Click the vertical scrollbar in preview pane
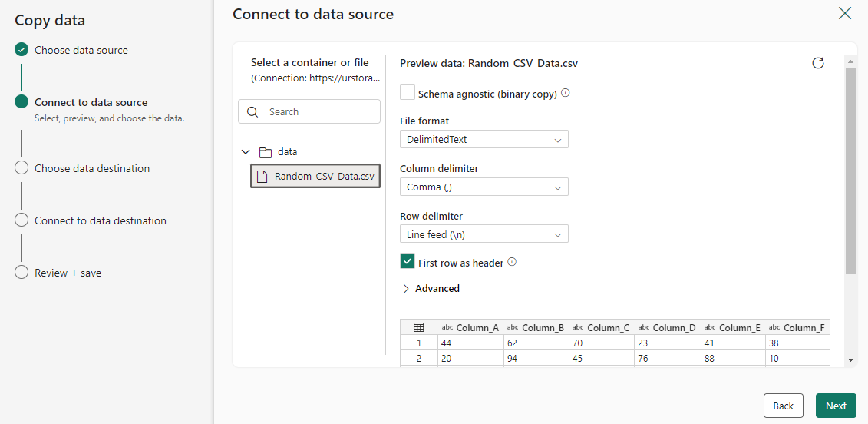Image resolution: width=868 pixels, height=424 pixels. click(850, 169)
